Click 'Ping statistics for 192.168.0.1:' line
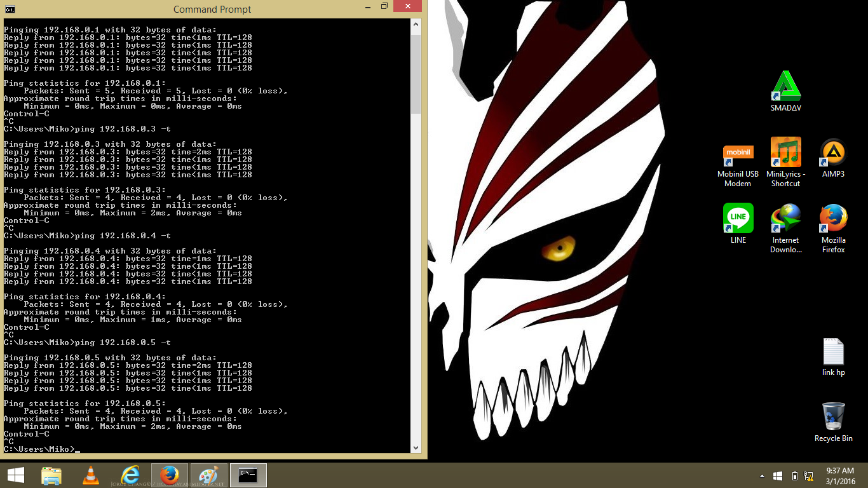The image size is (868, 488). click(x=85, y=83)
